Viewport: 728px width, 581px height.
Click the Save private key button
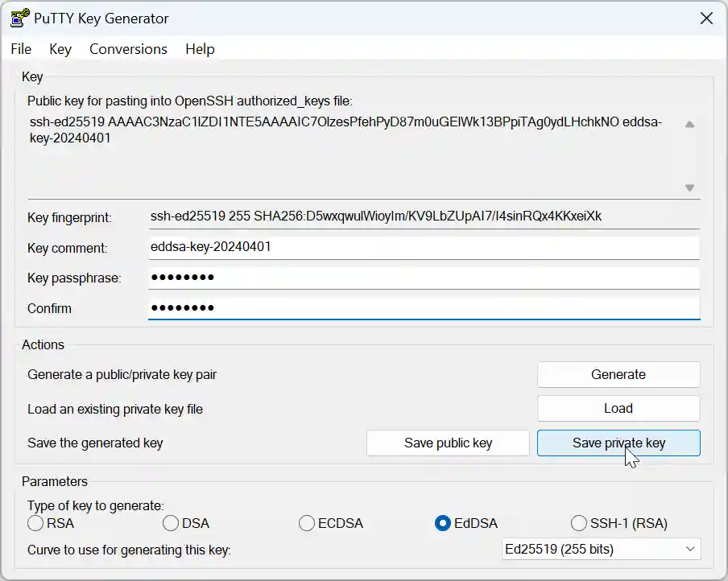pos(618,443)
